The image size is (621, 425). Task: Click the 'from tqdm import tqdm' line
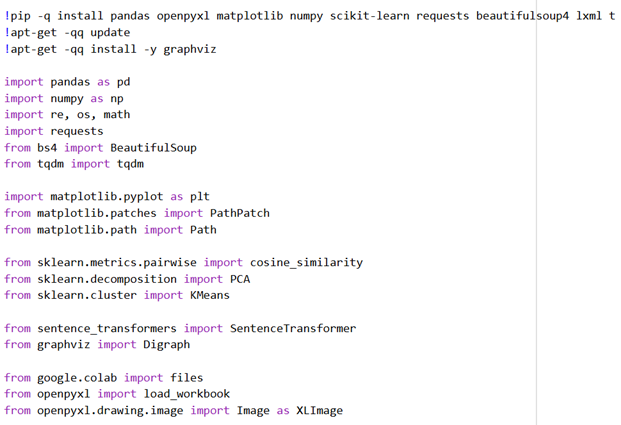(74, 164)
